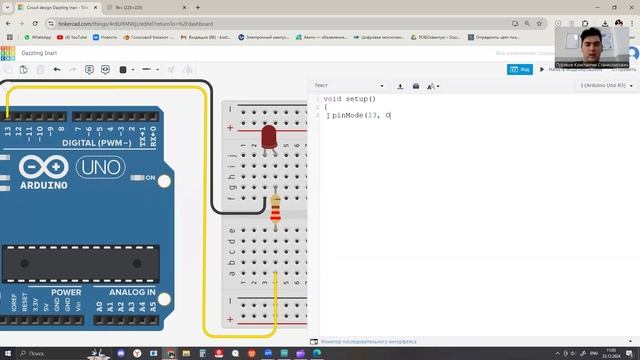Viewport: 640px width, 360px height.
Task: Open the Windows Start menu
Action: tap(8, 353)
